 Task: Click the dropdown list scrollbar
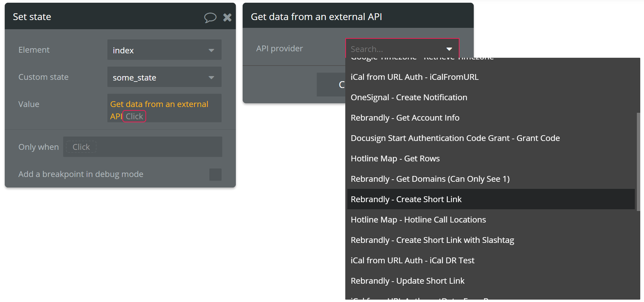click(x=638, y=161)
